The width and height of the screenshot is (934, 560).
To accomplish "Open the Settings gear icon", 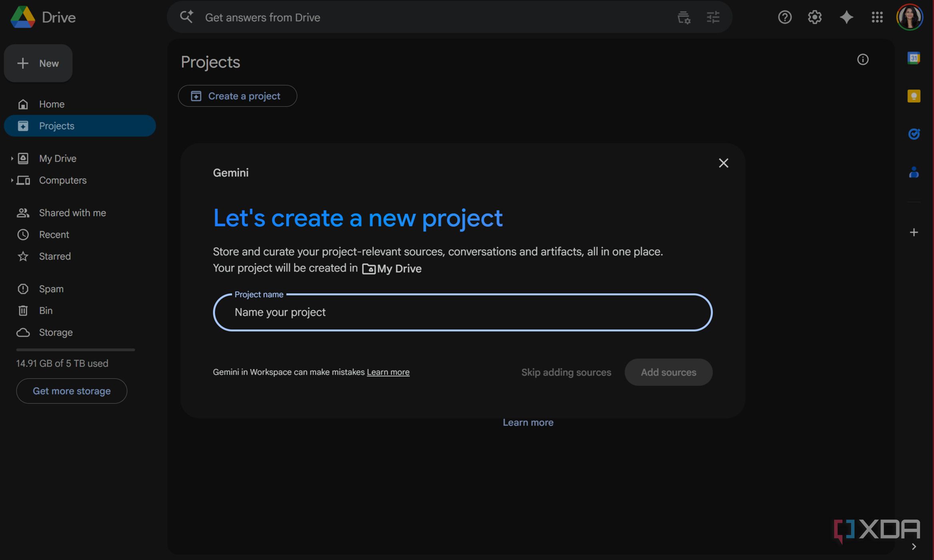I will (x=814, y=17).
